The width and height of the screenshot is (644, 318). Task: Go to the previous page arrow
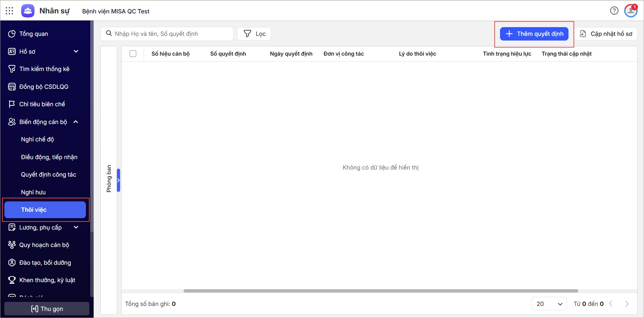coord(611,304)
